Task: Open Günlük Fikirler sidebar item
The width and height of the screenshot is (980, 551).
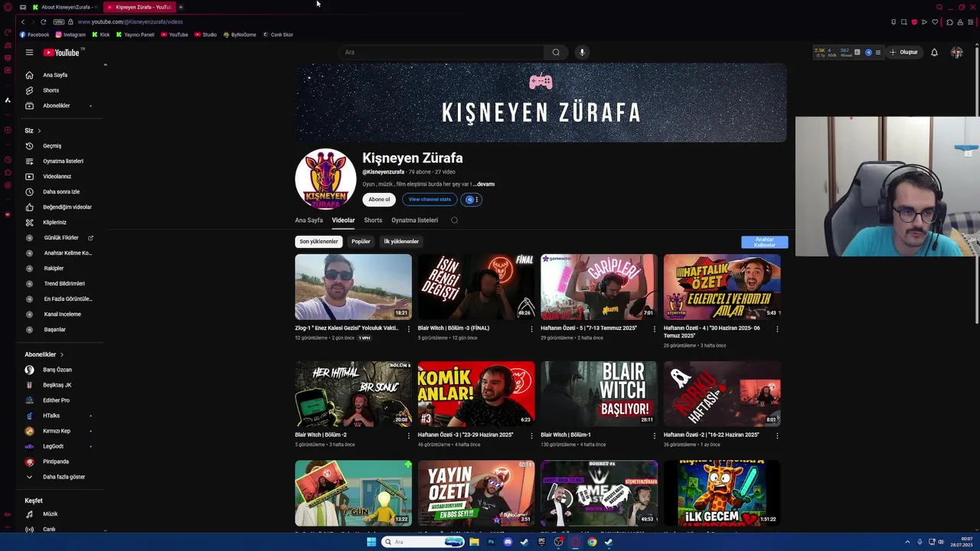Action: click(x=61, y=237)
